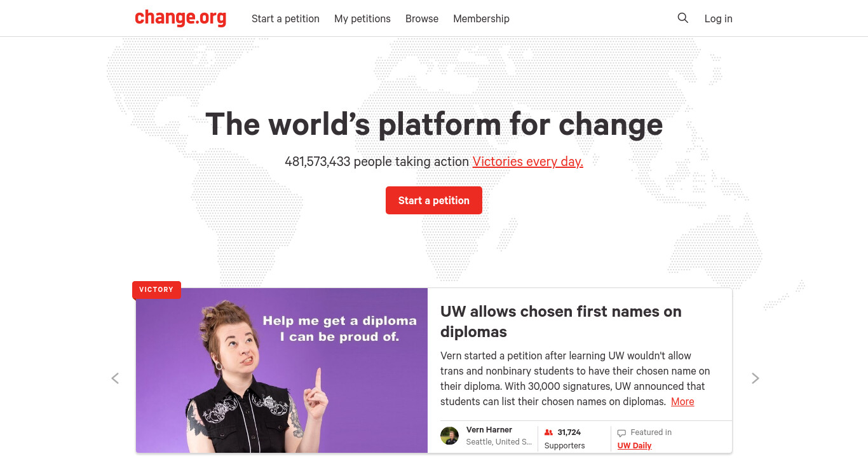
Task: Click the red Start a petition button
Action: (x=434, y=200)
